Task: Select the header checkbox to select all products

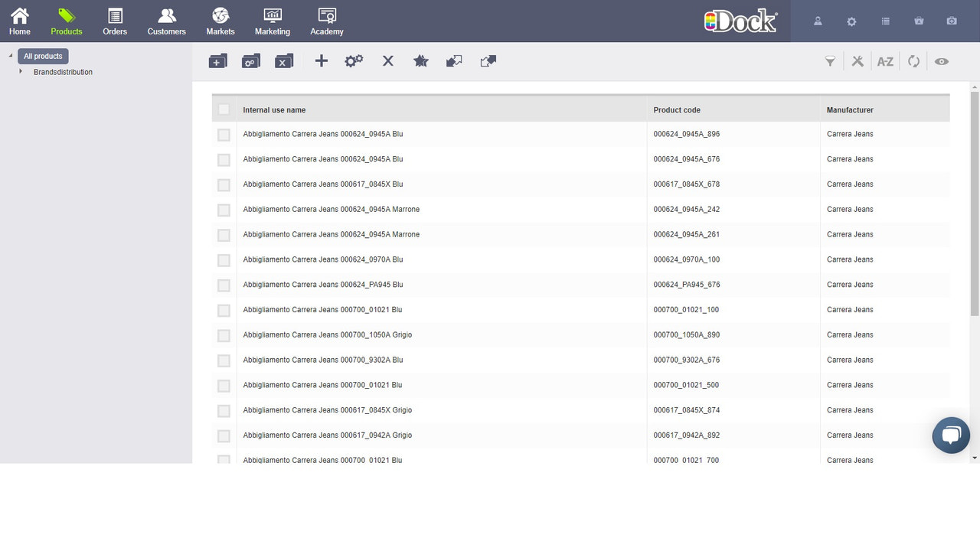Action: point(224,109)
